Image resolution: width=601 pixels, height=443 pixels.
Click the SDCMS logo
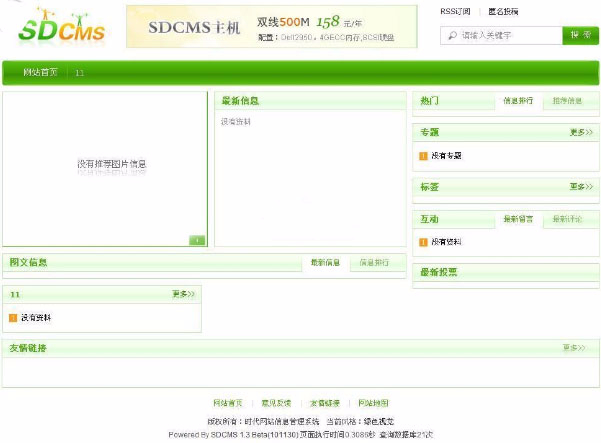tap(60, 27)
